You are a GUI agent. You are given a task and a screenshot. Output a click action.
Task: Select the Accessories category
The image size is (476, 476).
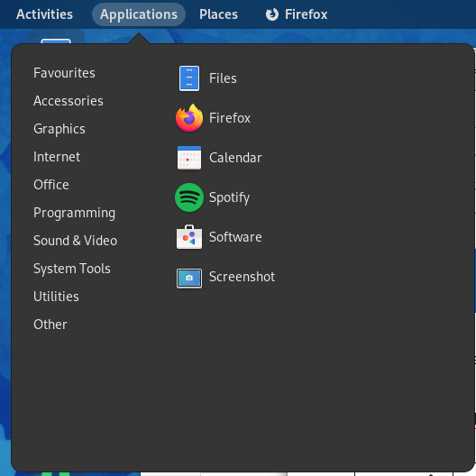click(x=69, y=101)
